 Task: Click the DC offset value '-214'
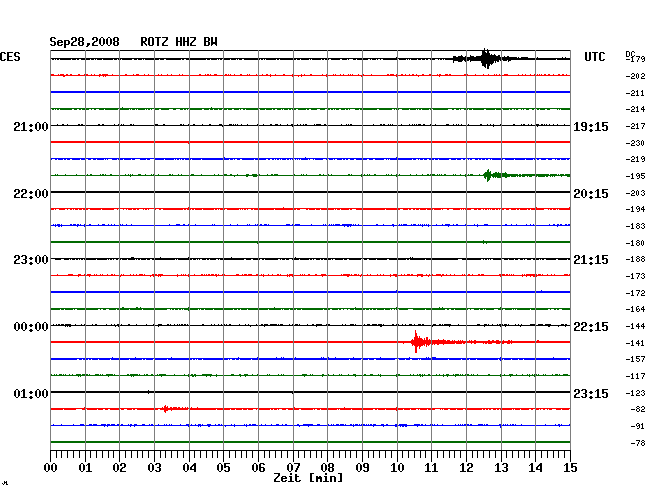(x=635, y=109)
